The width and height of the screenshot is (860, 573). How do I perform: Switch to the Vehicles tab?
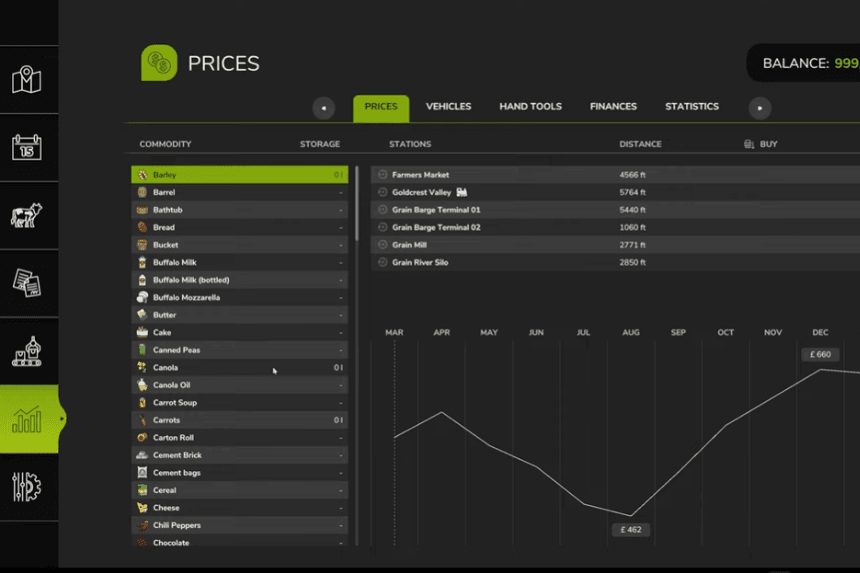pyautogui.click(x=448, y=107)
